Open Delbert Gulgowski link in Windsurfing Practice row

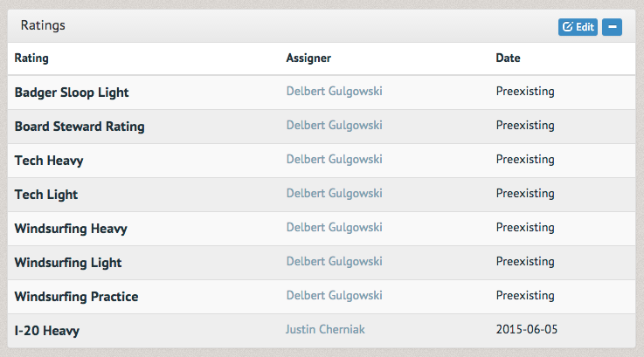(x=334, y=295)
